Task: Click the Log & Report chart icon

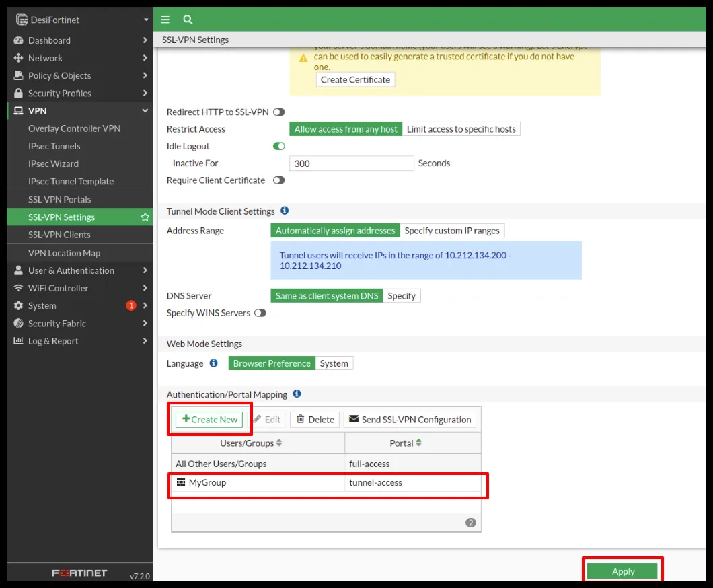Action: coord(19,341)
